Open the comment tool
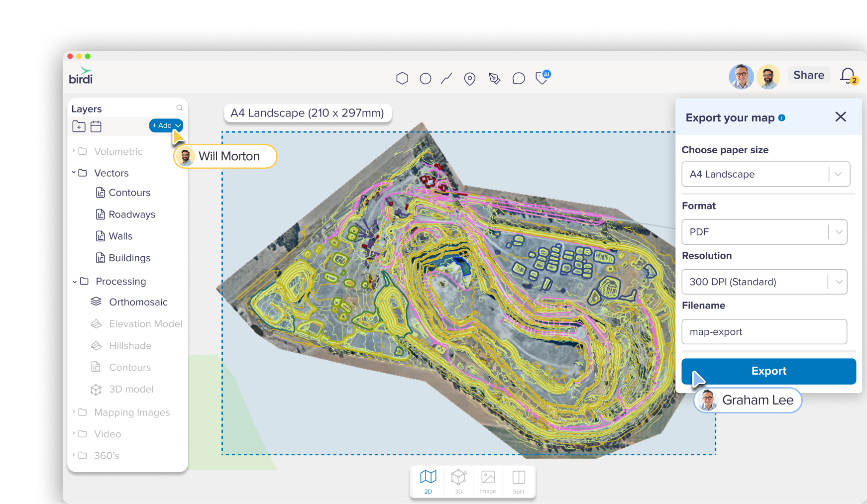Viewport: 867px width, 504px height. click(518, 78)
